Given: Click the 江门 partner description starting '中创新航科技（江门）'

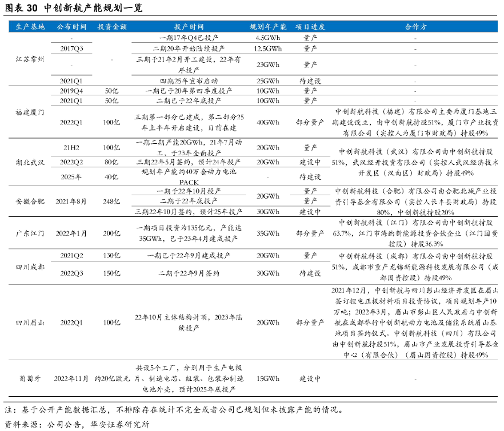Looking at the screenshot, I should coord(415,233).
